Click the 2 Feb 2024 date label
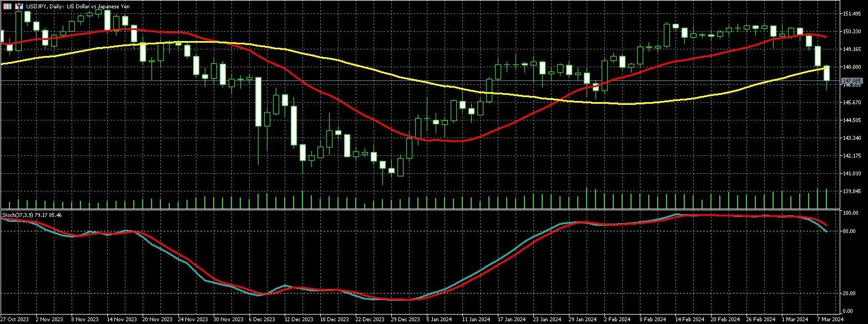868x324 pixels. [617, 320]
